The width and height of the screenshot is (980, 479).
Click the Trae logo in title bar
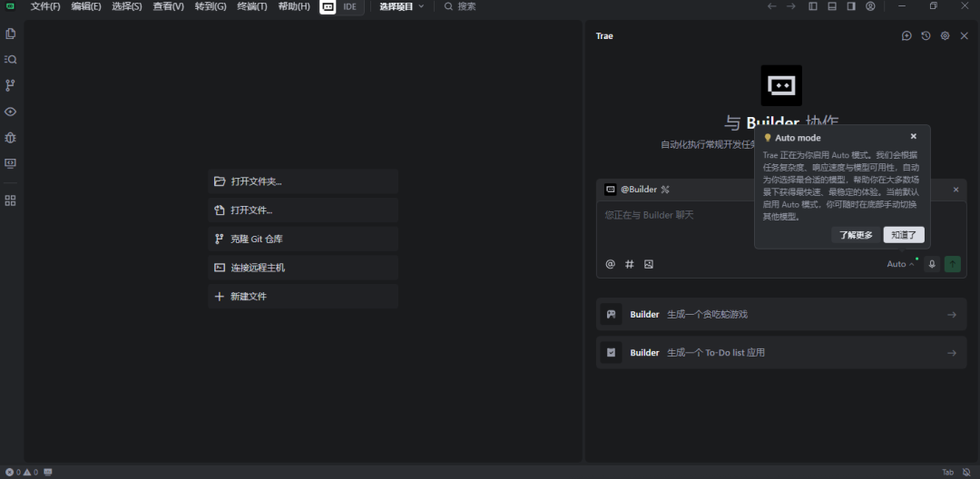(x=10, y=6)
